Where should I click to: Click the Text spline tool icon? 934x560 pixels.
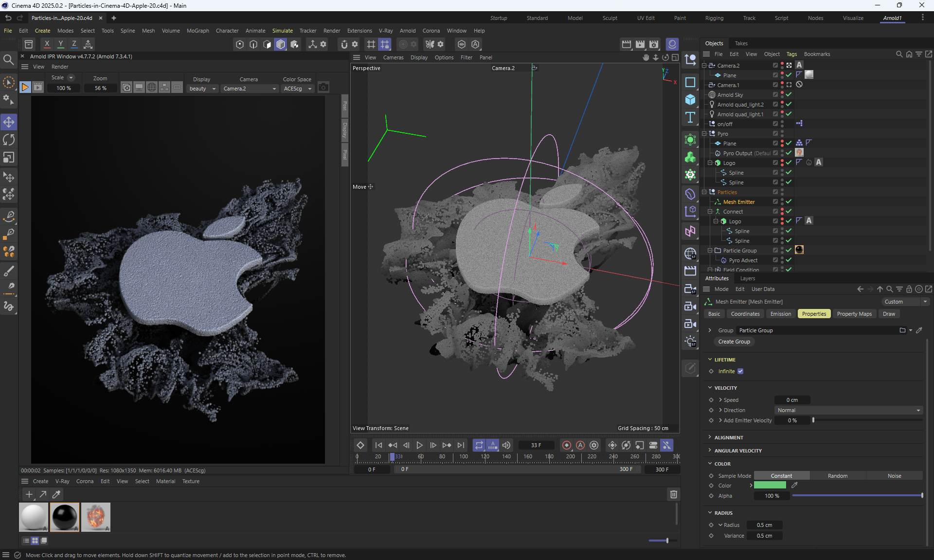[x=690, y=117]
